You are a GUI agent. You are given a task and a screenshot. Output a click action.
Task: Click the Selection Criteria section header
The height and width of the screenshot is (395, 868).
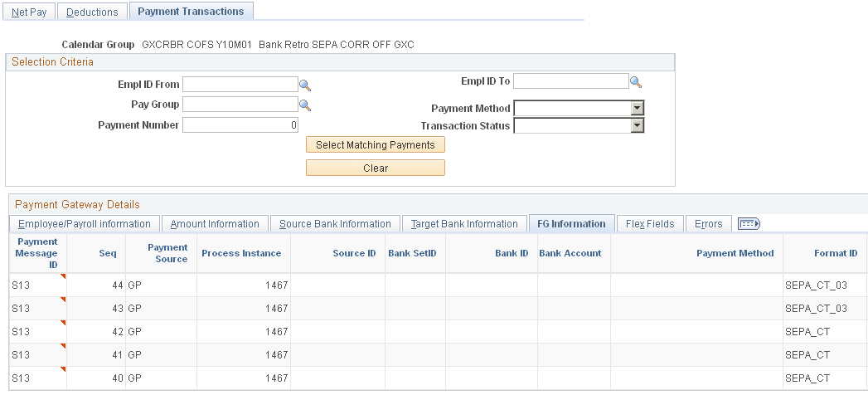pyautogui.click(x=52, y=62)
